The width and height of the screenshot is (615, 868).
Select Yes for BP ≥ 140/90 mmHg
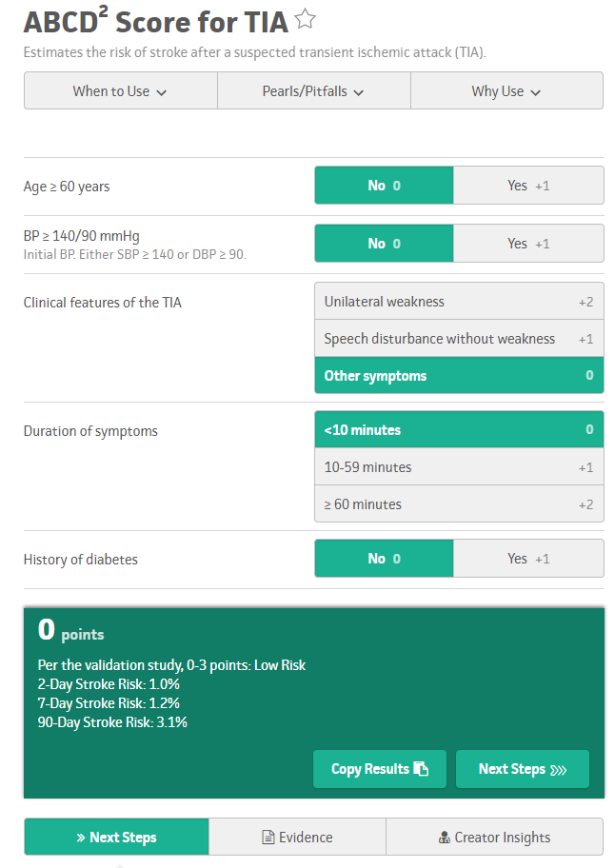(528, 244)
